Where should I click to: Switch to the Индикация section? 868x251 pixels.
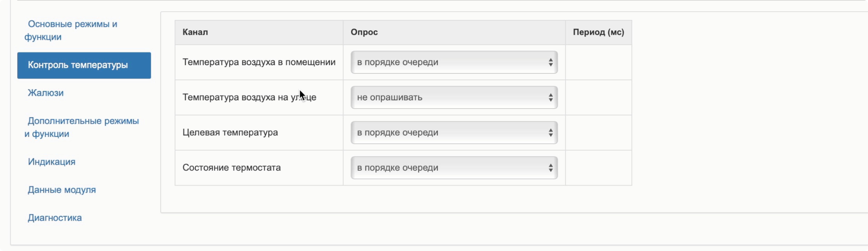pos(51,162)
